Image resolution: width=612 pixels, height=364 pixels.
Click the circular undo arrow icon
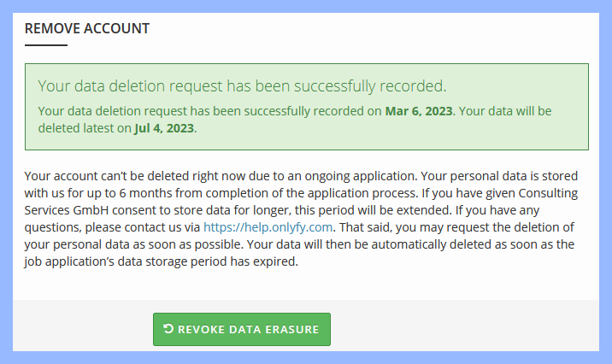[168, 329]
